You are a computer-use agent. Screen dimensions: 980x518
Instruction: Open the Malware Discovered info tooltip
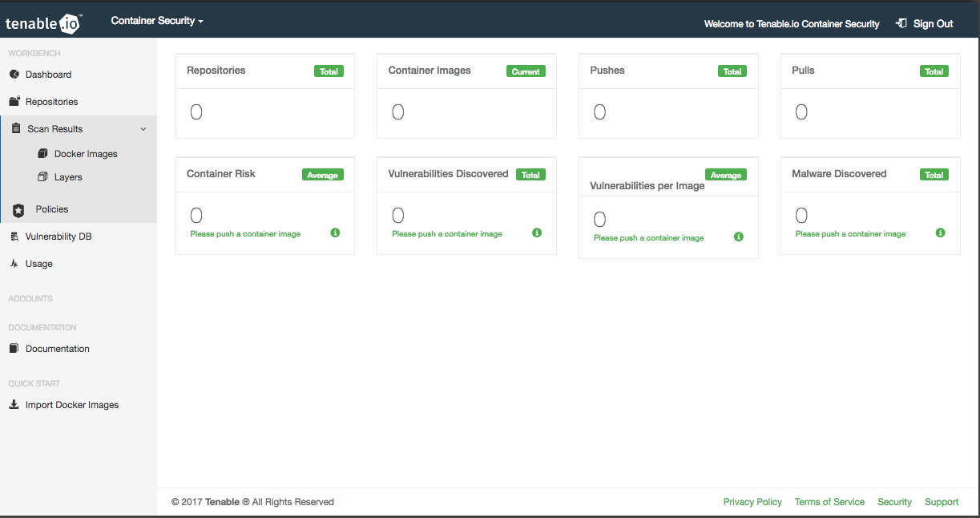click(x=940, y=233)
